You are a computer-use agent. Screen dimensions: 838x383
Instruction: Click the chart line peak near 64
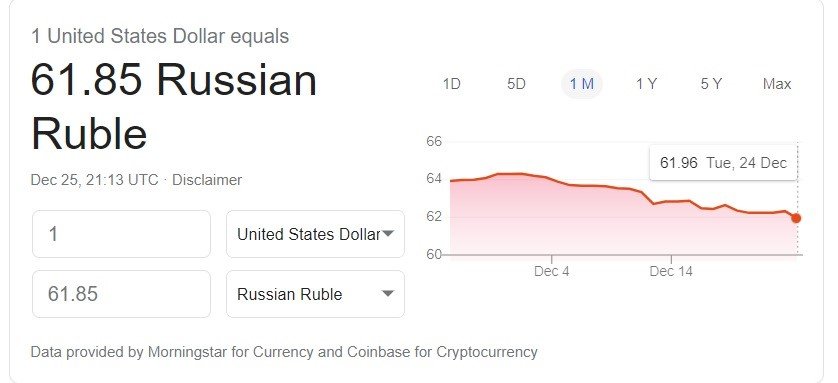pos(510,174)
